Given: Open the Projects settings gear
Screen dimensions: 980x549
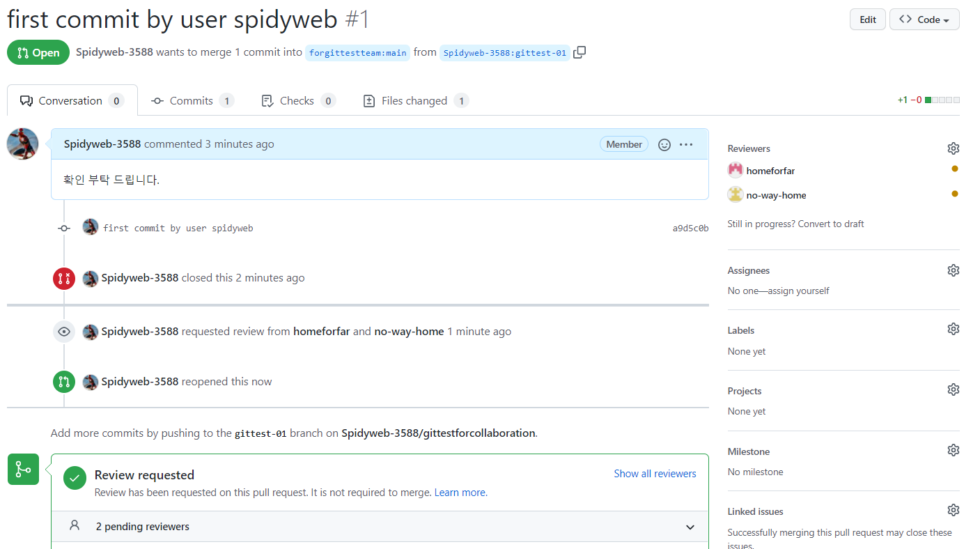Looking at the screenshot, I should pyautogui.click(x=954, y=389).
